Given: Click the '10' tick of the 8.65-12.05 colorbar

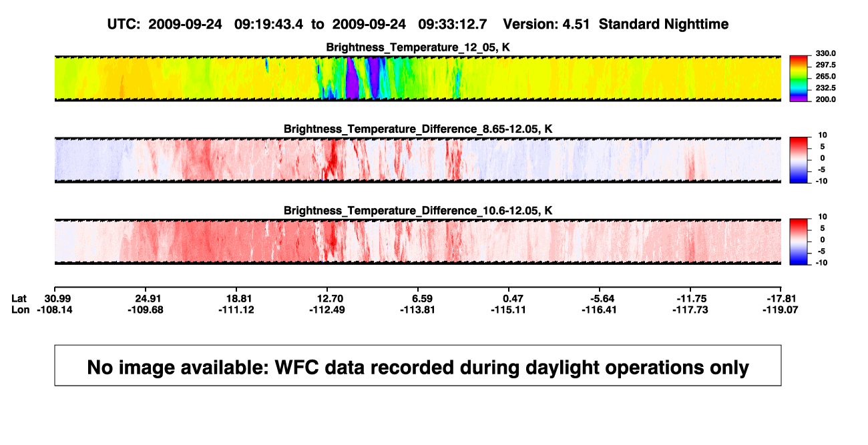Looking at the screenshot, I should pyautogui.click(x=823, y=135).
